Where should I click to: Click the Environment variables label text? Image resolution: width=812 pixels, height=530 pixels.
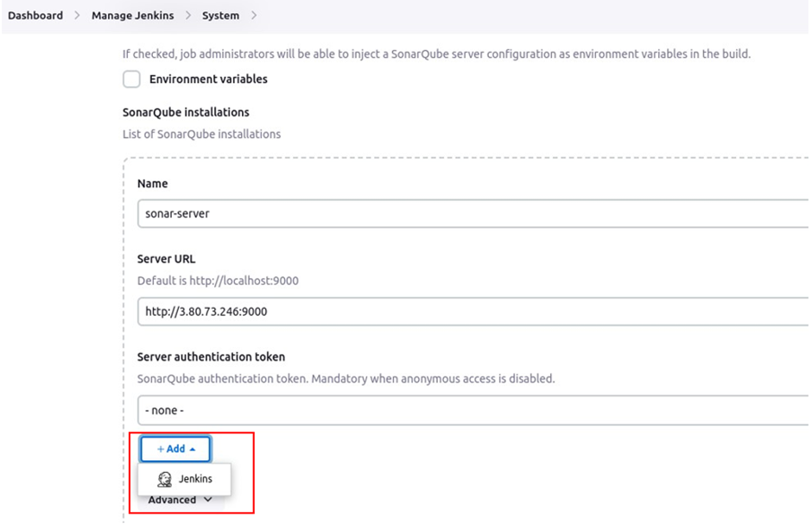pyautogui.click(x=208, y=79)
